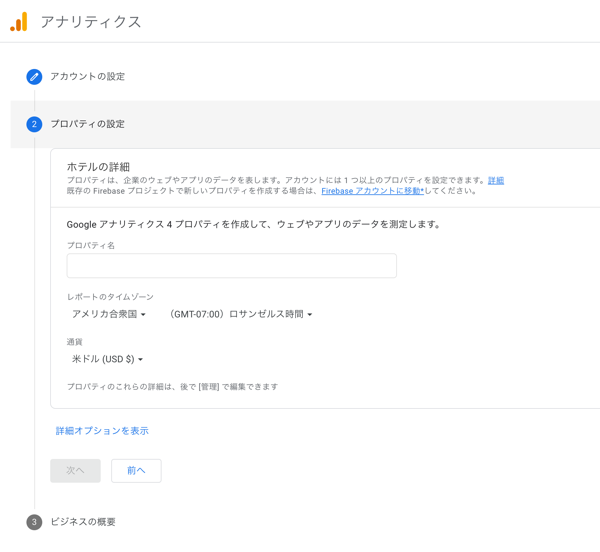This screenshot has width=600, height=552.
Task: Click the 通貨 label
Action: 75,342
